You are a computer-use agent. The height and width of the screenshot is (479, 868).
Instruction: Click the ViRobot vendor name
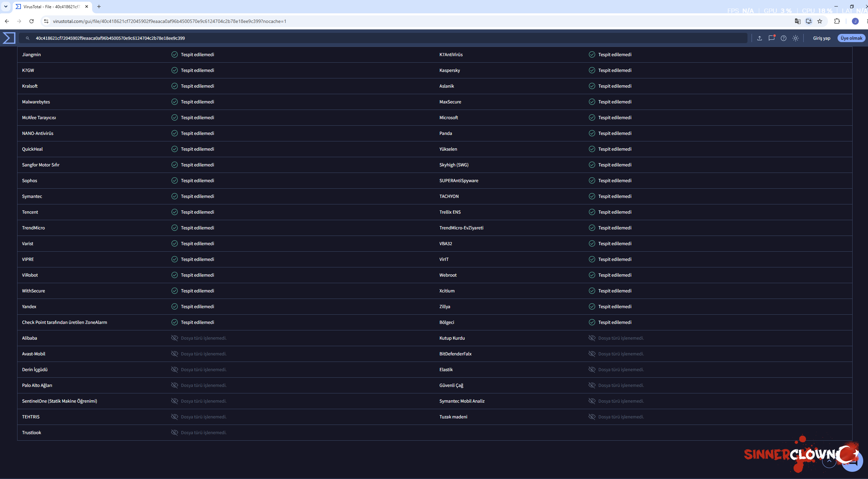(x=30, y=275)
